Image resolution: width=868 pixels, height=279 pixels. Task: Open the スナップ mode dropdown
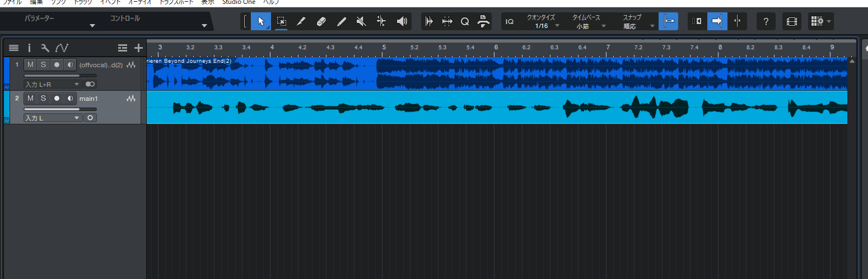click(x=639, y=26)
